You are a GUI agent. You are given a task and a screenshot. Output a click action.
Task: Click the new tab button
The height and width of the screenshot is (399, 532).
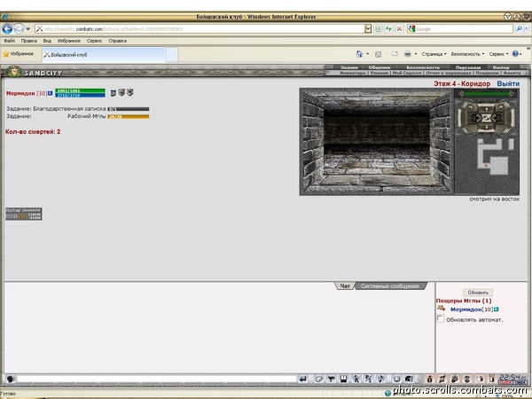pyautogui.click(x=172, y=55)
